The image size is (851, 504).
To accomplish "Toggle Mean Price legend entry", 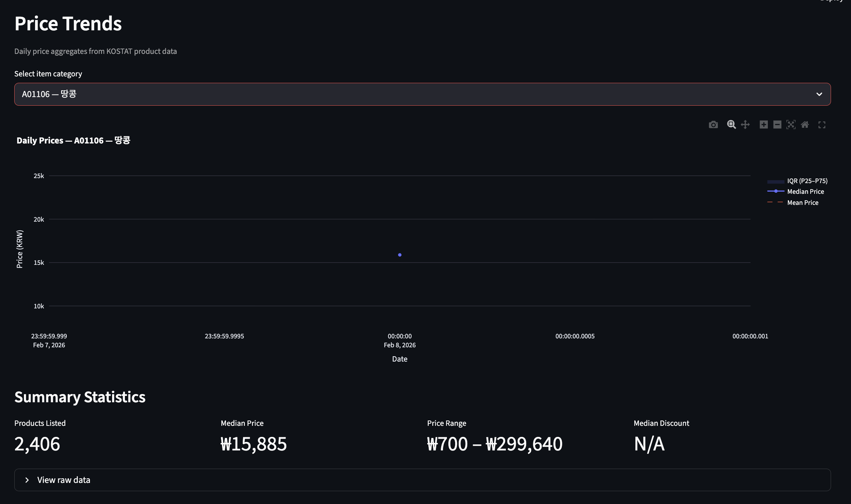I will click(x=793, y=203).
